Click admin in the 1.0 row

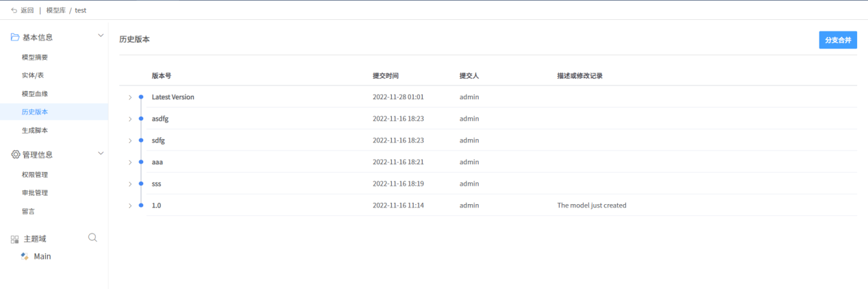(x=469, y=205)
